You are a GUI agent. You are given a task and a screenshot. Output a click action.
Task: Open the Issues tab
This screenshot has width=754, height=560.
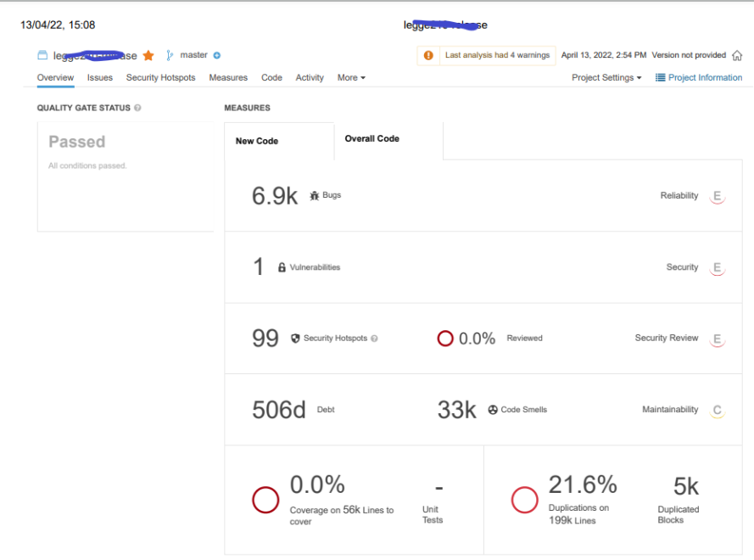pos(99,77)
